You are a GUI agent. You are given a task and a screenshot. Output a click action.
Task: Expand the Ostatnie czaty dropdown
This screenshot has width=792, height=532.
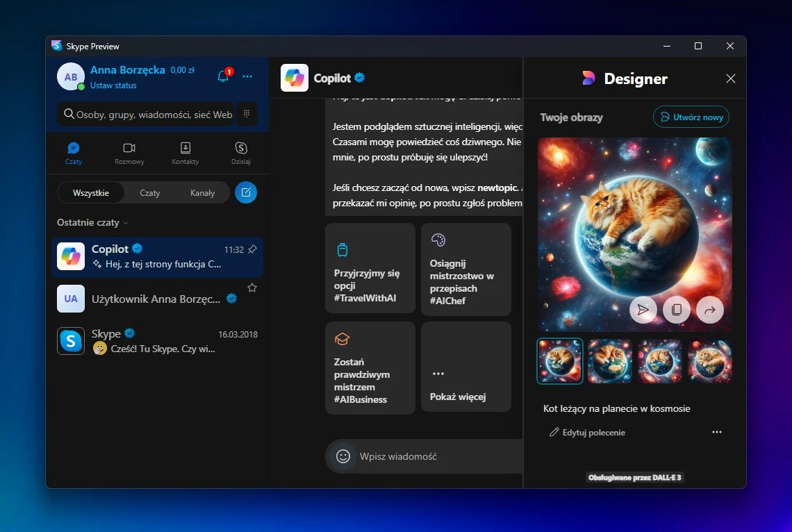pyautogui.click(x=126, y=222)
